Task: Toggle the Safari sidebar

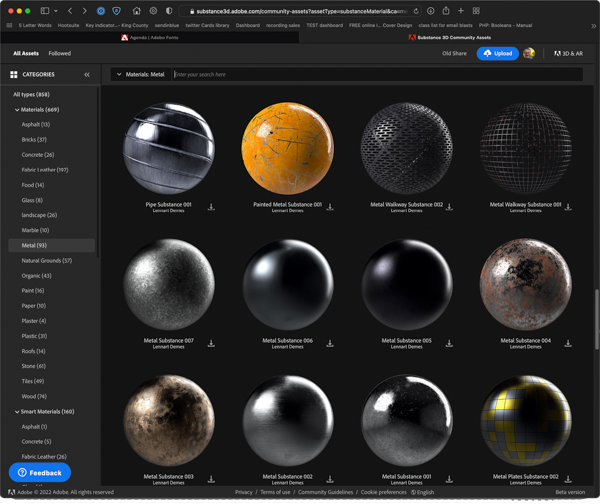Action: coord(45,11)
